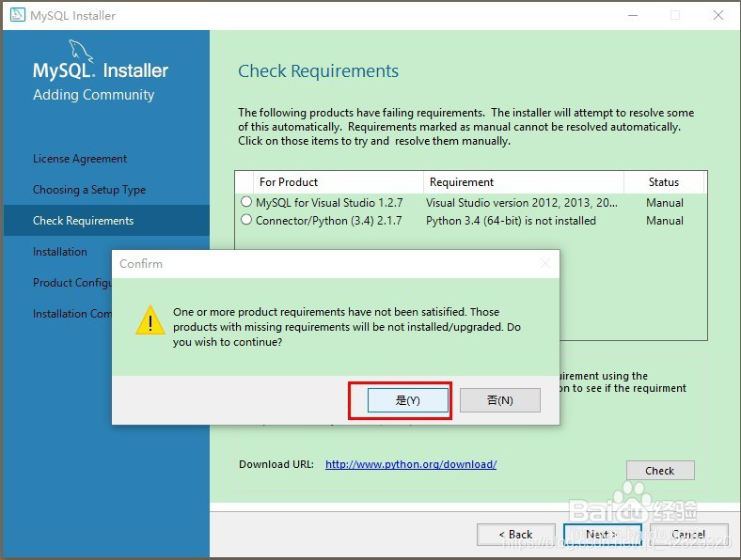741x560 pixels.
Task: Click the 'Download URL:' label
Action: (276, 464)
